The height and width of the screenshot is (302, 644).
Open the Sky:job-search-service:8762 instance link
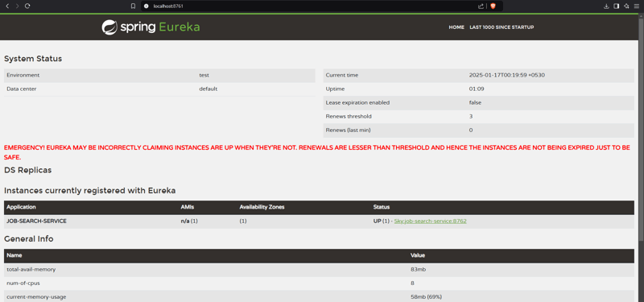(x=430, y=221)
